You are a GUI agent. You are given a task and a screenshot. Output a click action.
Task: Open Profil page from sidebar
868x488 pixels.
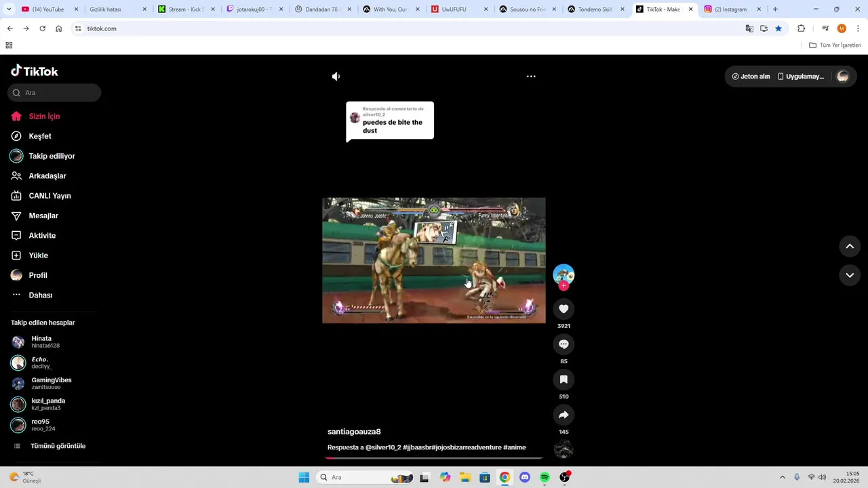tap(38, 275)
